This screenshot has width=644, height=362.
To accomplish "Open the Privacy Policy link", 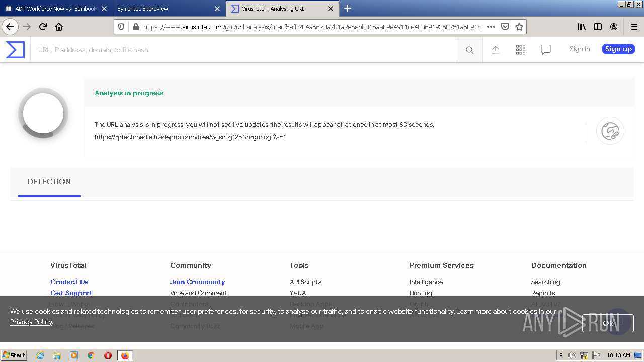I will (x=31, y=322).
